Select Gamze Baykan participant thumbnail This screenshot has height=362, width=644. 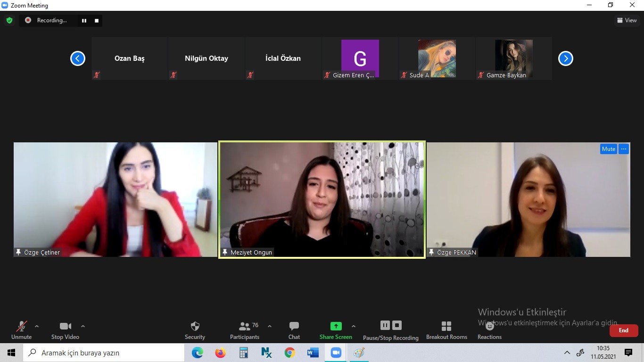pyautogui.click(x=514, y=58)
